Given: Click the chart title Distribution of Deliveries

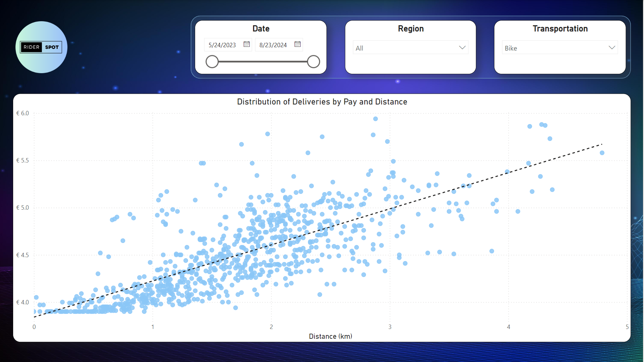Looking at the screenshot, I should pos(322,102).
